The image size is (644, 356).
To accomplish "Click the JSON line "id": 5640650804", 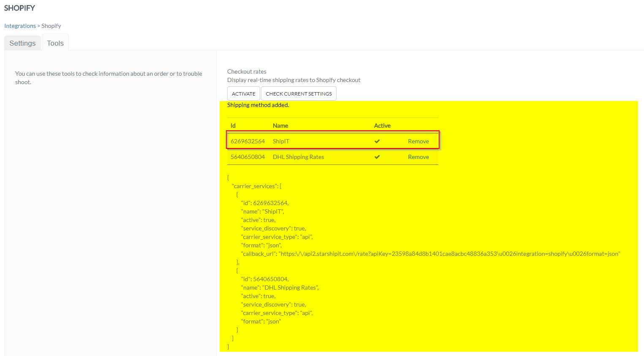I will point(265,279).
